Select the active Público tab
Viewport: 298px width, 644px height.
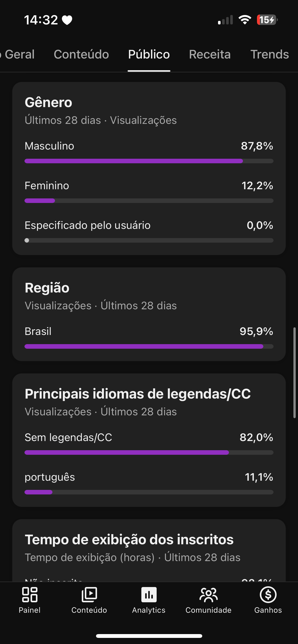(149, 54)
